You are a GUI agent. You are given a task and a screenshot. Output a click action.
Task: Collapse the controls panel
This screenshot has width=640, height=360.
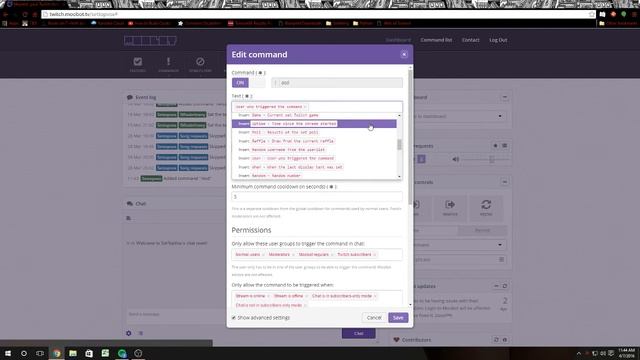(504, 182)
